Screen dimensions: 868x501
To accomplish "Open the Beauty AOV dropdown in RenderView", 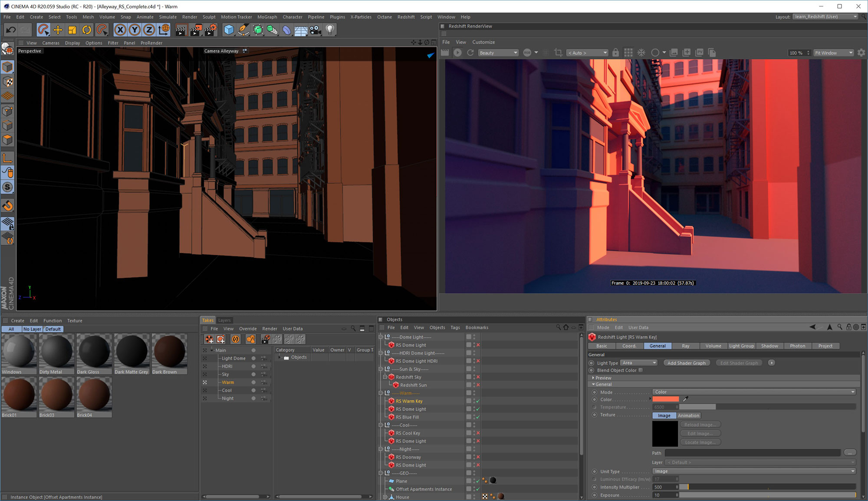I will click(x=498, y=53).
